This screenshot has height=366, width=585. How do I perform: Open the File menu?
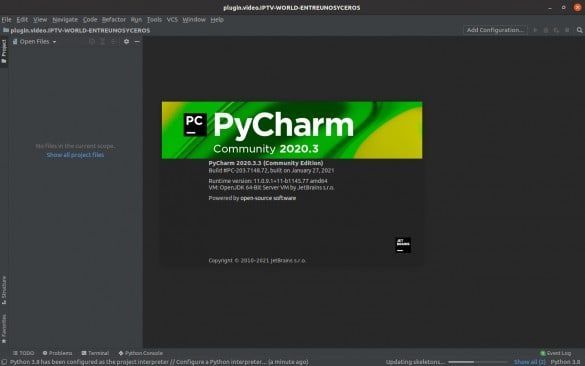click(x=6, y=19)
